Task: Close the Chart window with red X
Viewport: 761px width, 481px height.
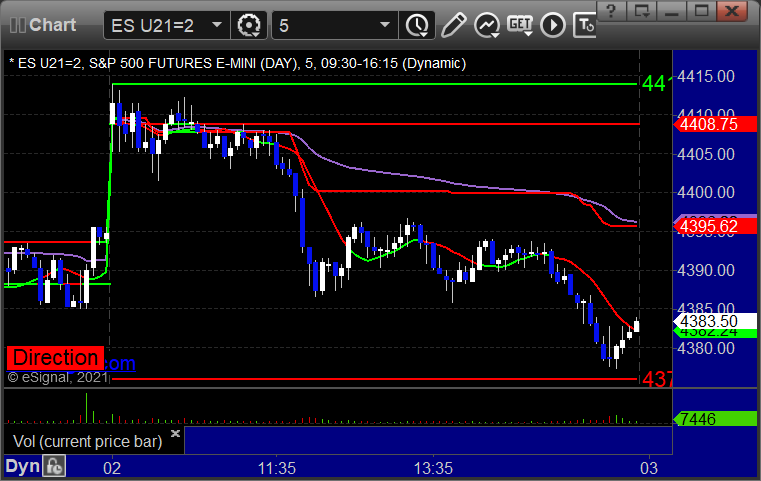Action: (732, 11)
